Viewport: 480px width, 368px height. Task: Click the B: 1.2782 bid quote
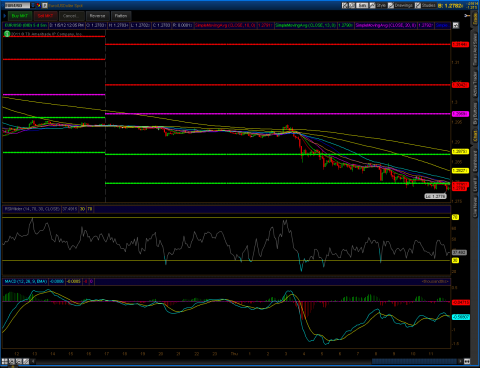click(x=451, y=5)
